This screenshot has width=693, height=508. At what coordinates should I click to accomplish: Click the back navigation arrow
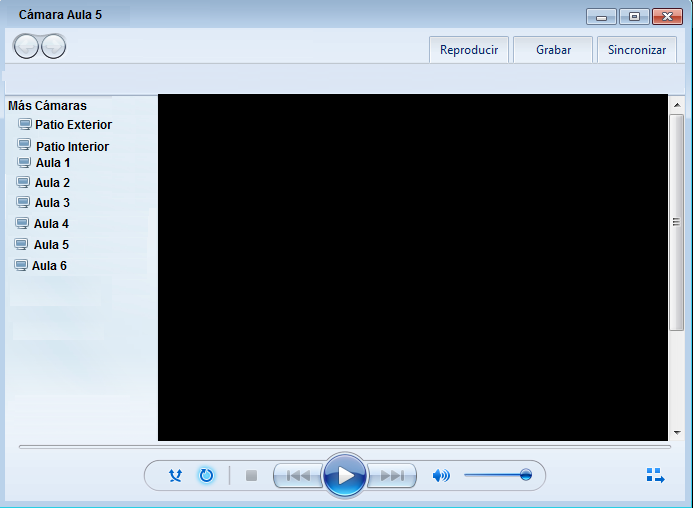(26, 46)
